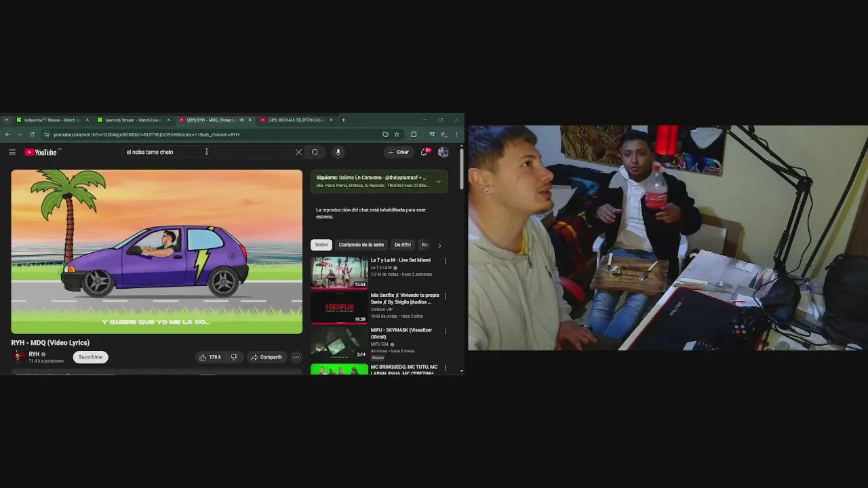The height and width of the screenshot is (488, 868).
Task: Select the De RYH filter chip
Action: (x=403, y=245)
